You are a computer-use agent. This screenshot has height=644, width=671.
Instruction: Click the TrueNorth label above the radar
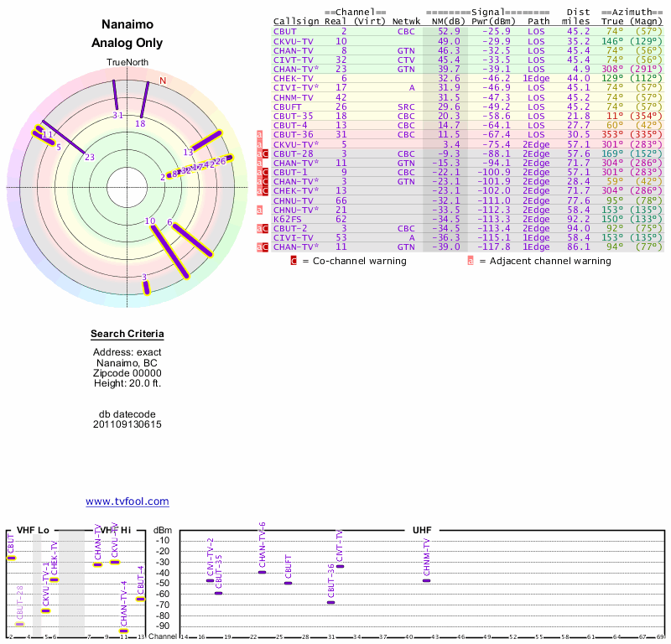127,63
